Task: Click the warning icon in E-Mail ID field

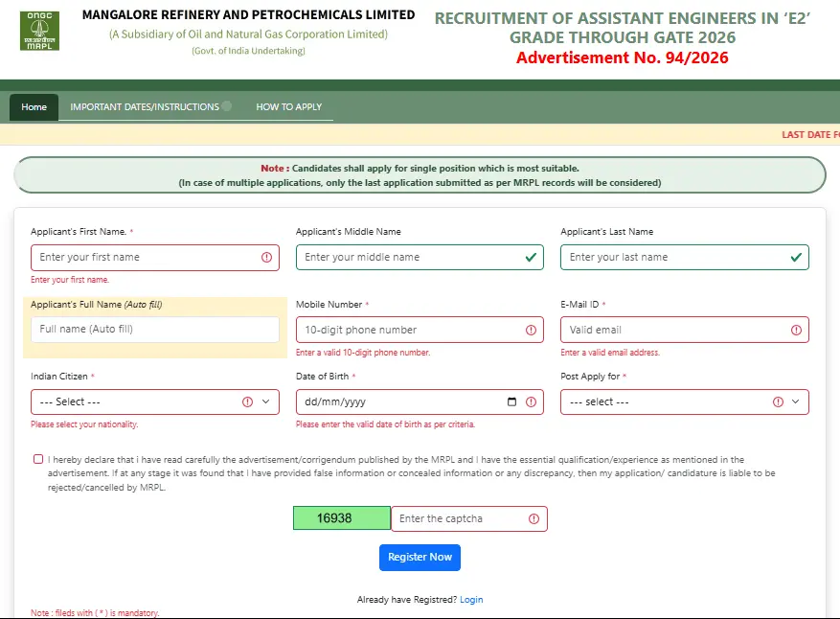Action: (796, 331)
